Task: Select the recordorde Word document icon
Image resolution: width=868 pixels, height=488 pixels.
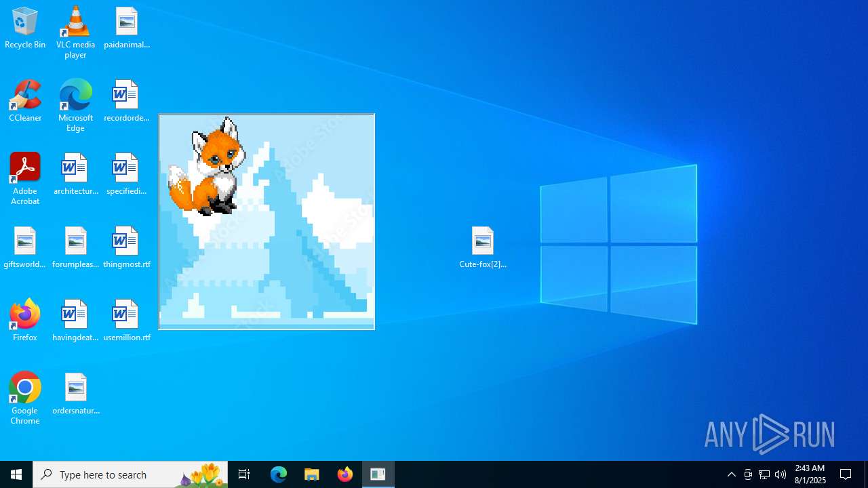Action: pyautogui.click(x=127, y=101)
